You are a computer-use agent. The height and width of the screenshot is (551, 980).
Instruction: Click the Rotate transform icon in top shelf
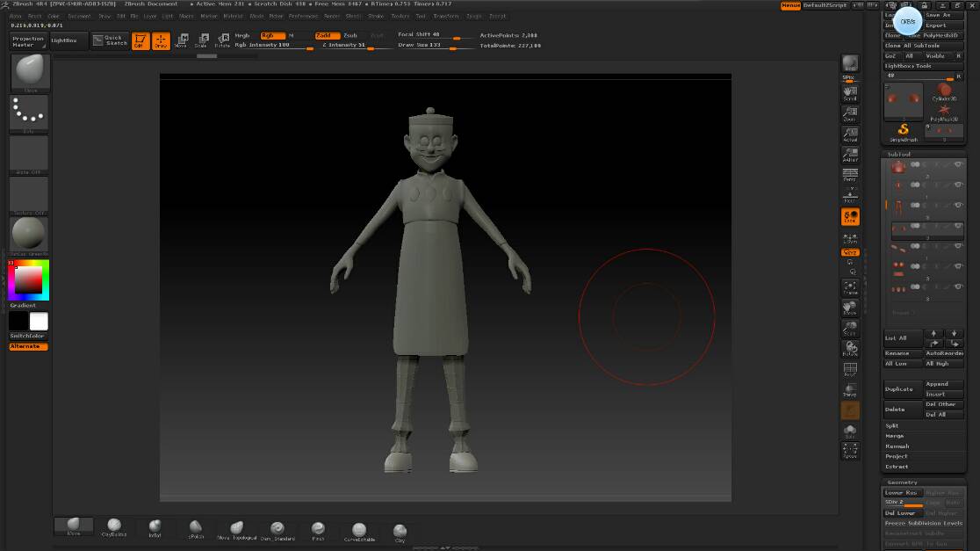[223, 40]
